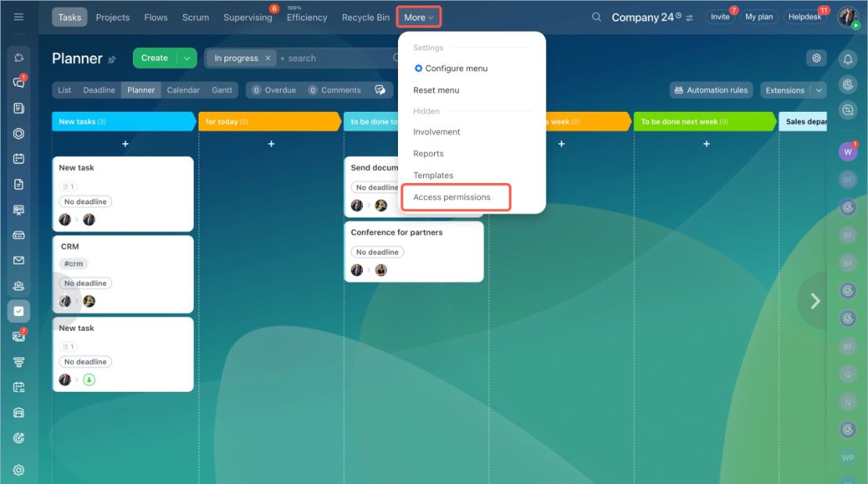Screen dimensions: 868x484
Task: Choose Templates from the More menu
Action: tap(433, 176)
